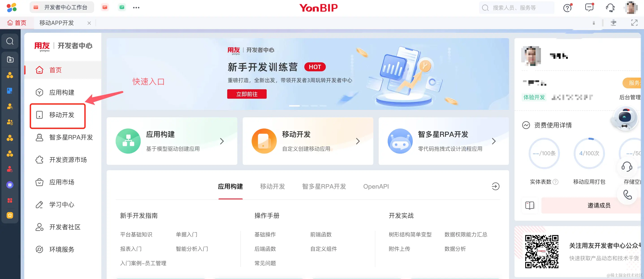Screen dimensions: 644x279
Task: Click the floating headset support button
Action: pyautogui.click(x=627, y=167)
